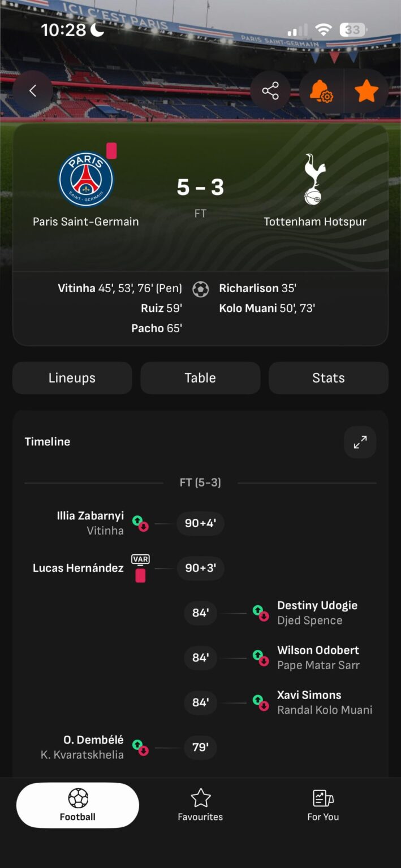Switch to the Favourites tab
The height and width of the screenshot is (868, 401).
pos(200,804)
